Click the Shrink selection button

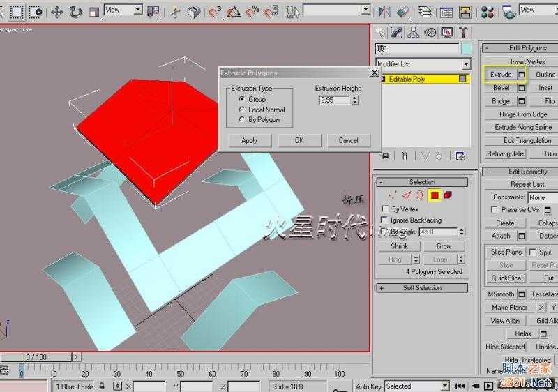click(x=399, y=246)
